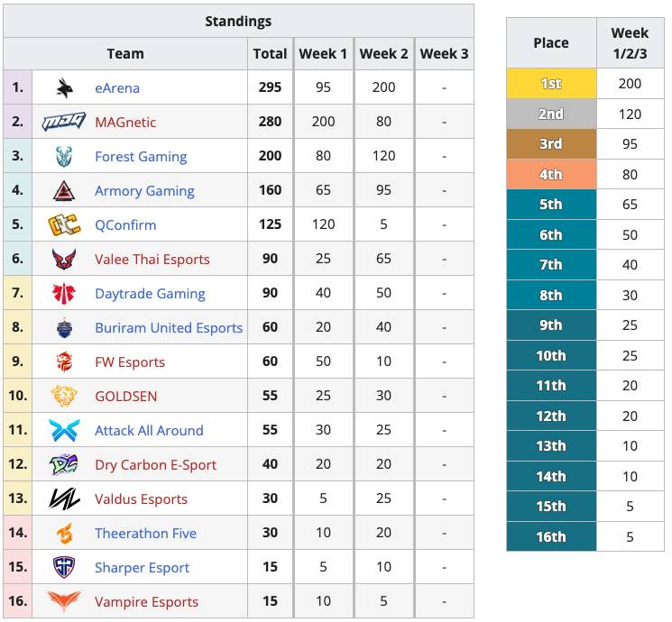The height and width of the screenshot is (622, 672).
Task: Click the Week 1 column header
Action: point(323,53)
